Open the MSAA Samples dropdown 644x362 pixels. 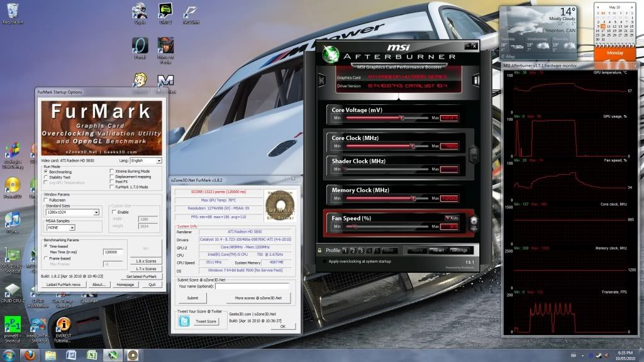click(x=72, y=228)
